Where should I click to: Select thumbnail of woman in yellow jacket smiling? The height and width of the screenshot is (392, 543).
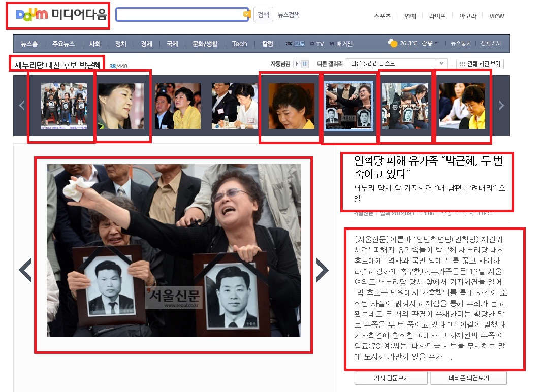[178, 106]
